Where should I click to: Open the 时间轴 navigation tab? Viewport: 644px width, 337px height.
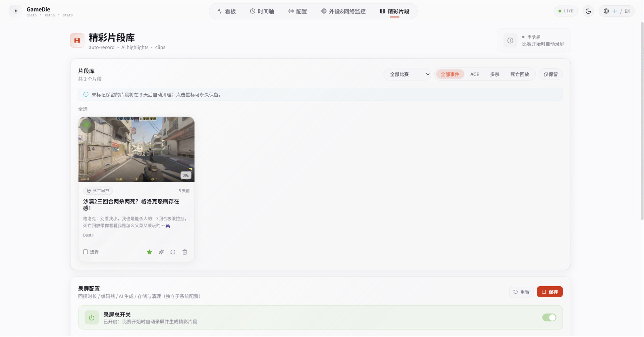coord(262,11)
